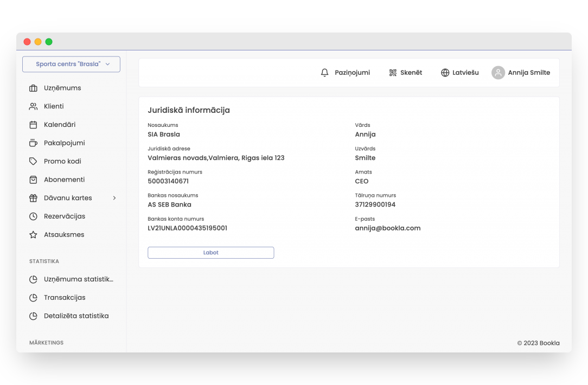
Task: Open the Sporta centrs "Brasla" dropdown
Action: (x=71, y=64)
